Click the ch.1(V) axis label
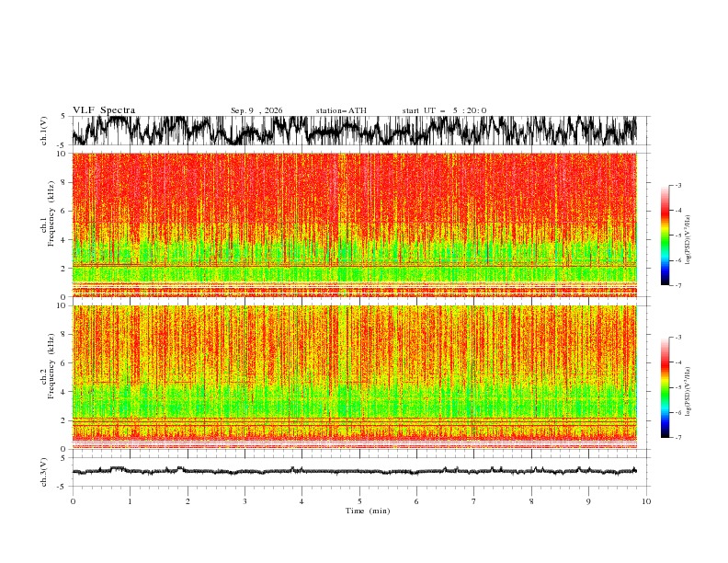Screen dimensions: 728x563 pyautogui.click(x=44, y=131)
